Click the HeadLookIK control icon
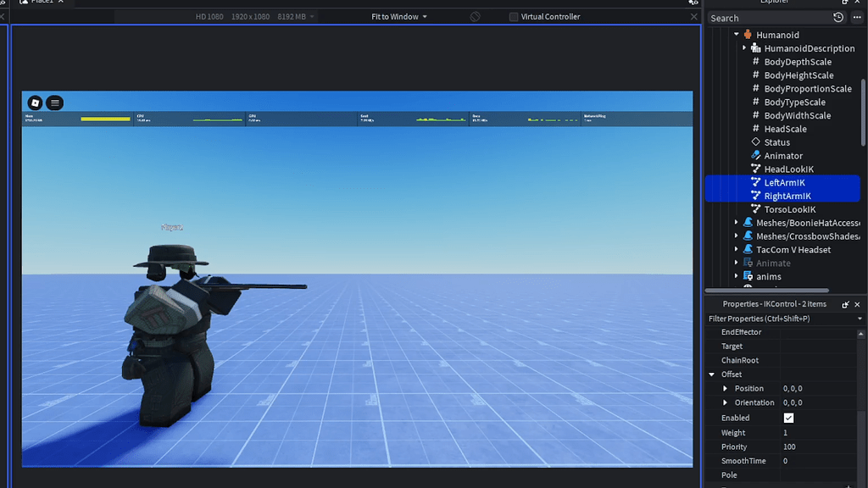 click(755, 169)
